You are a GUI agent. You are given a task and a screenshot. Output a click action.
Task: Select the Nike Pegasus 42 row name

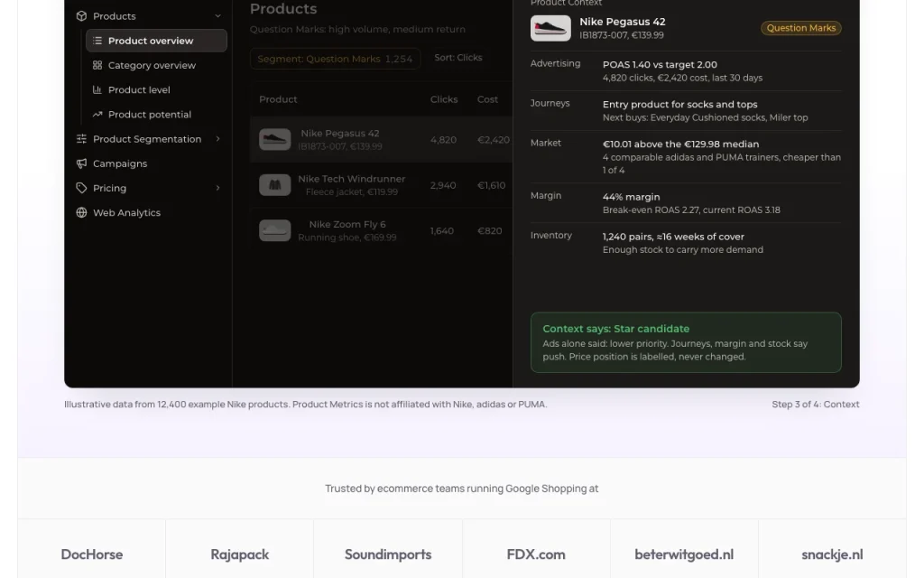(340, 134)
